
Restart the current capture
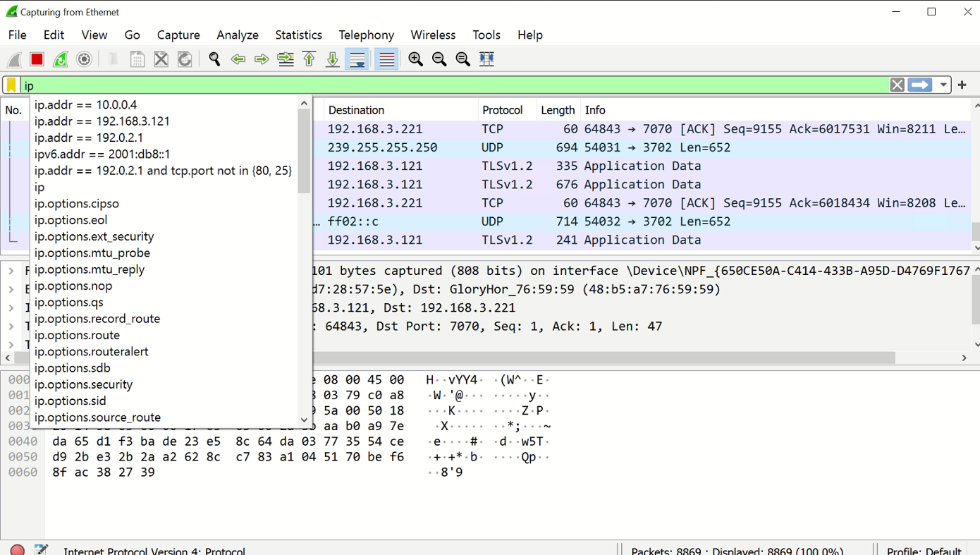tap(61, 59)
